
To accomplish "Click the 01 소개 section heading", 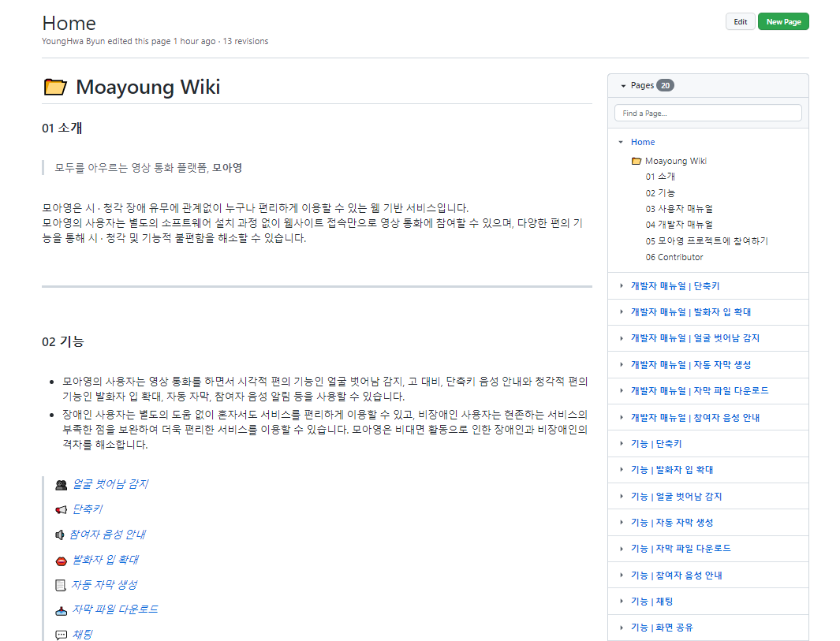I will [x=62, y=128].
